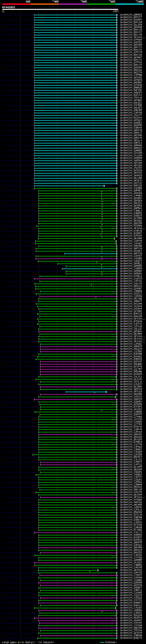Click the purple ~60% identity legend segment
This screenshot has width=146, height=644.
pyautogui.click(x=73, y=4)
